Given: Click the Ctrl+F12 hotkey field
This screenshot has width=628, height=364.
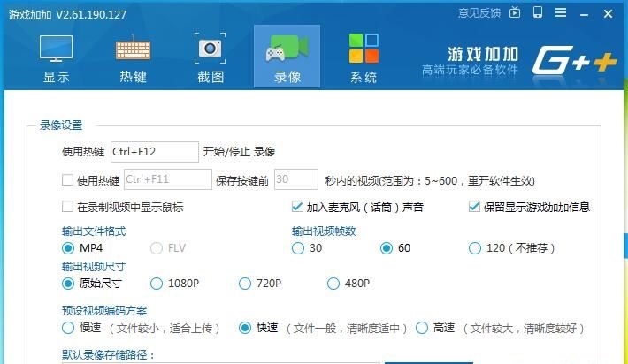Looking at the screenshot, I should coord(155,152).
